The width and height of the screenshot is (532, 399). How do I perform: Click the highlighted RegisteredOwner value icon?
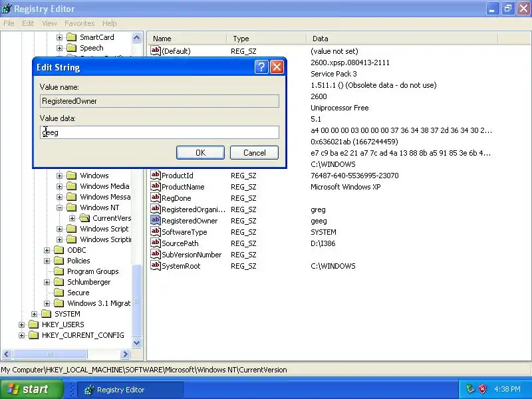click(x=156, y=220)
